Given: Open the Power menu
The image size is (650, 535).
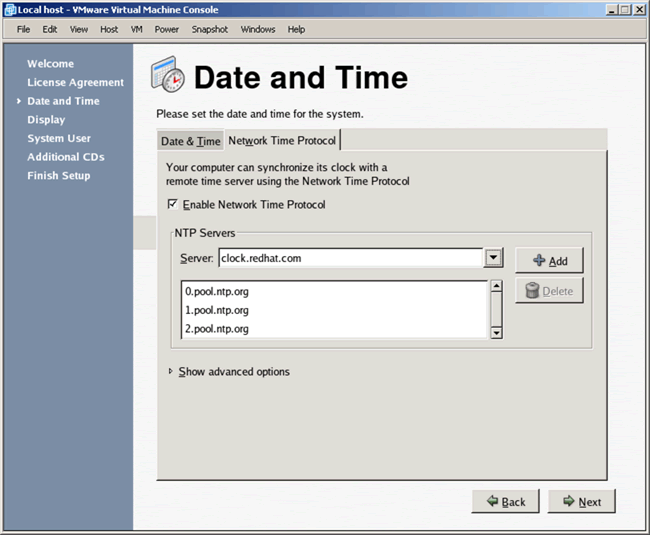Looking at the screenshot, I should [x=166, y=29].
